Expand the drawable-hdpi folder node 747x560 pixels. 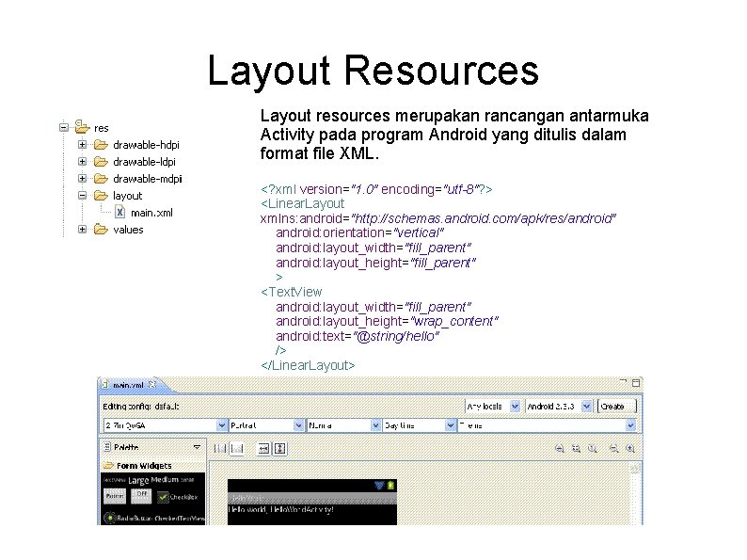tap(82, 144)
